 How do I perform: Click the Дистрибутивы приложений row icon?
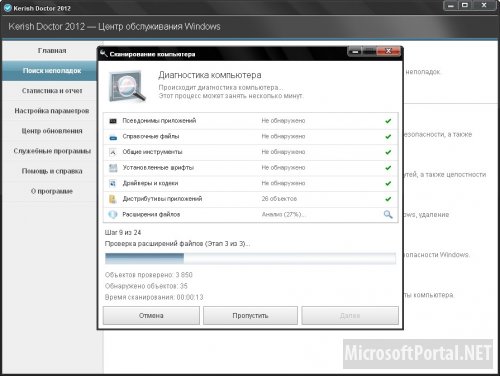[x=113, y=199]
